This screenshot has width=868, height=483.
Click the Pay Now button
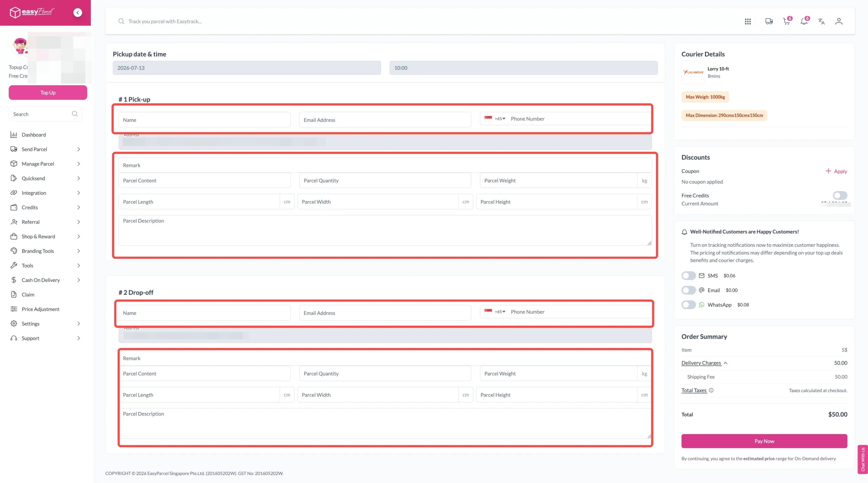pos(764,441)
